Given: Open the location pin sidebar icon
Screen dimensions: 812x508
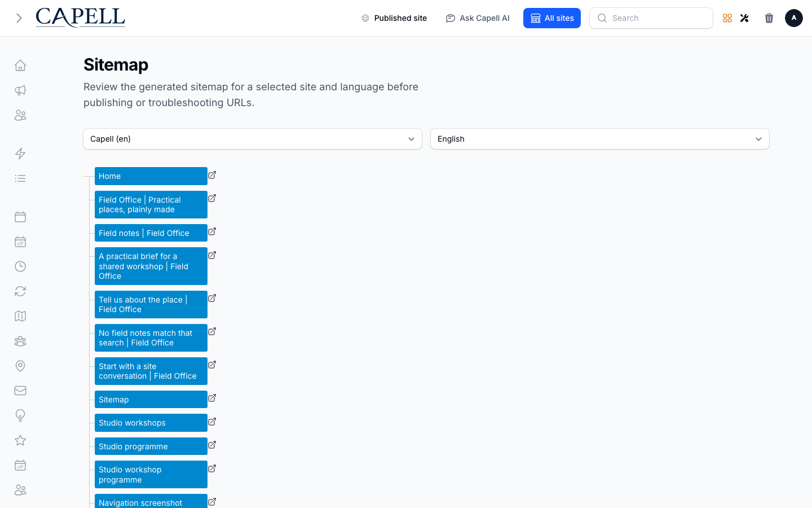Looking at the screenshot, I should point(20,366).
